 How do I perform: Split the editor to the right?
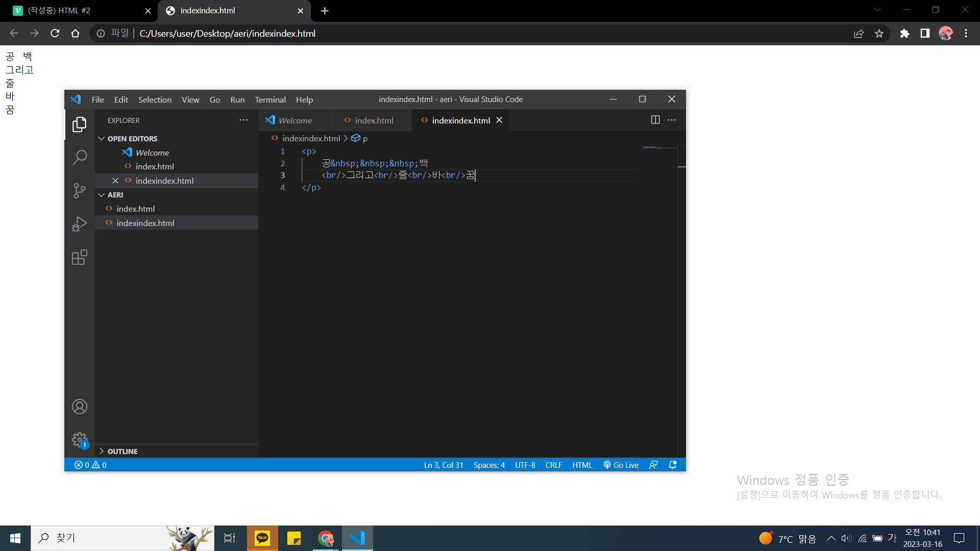tap(655, 120)
